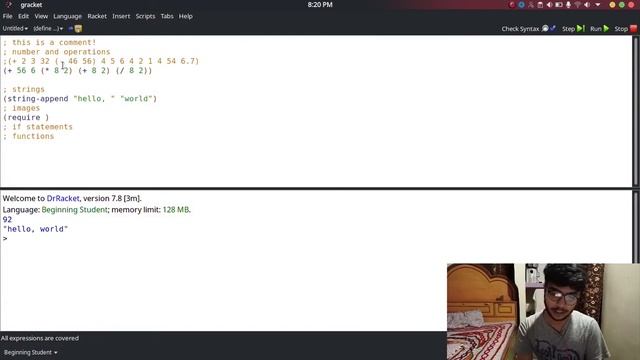The image size is (640, 360).
Task: Expand the Untitled file dropdown
Action: pyautogui.click(x=15, y=29)
